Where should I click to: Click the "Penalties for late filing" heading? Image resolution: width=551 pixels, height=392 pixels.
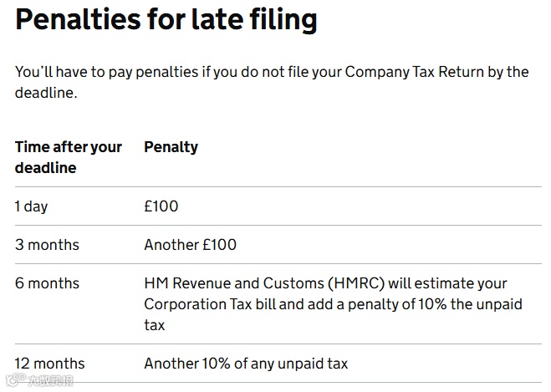coord(166,20)
